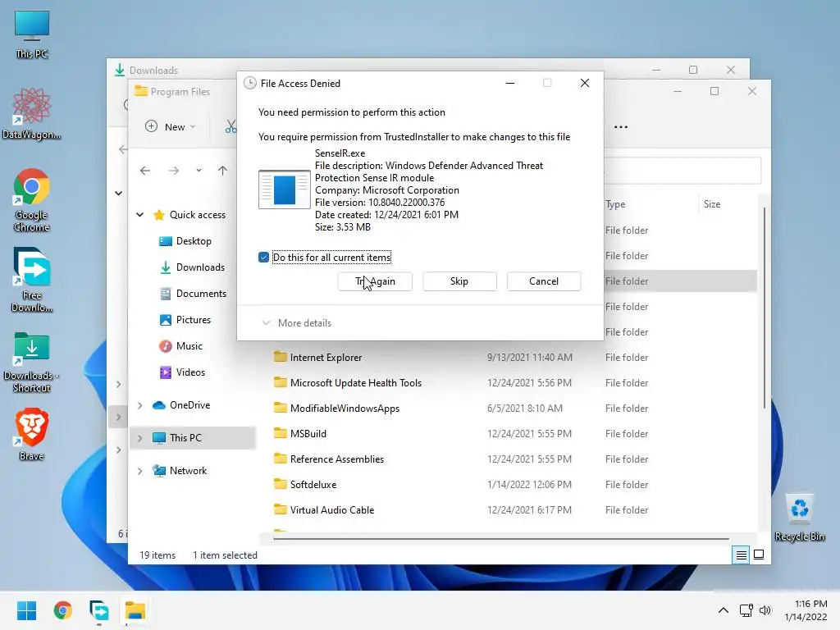The image size is (840, 630).
Task: Click the search box in Program Files
Action: tap(682, 171)
